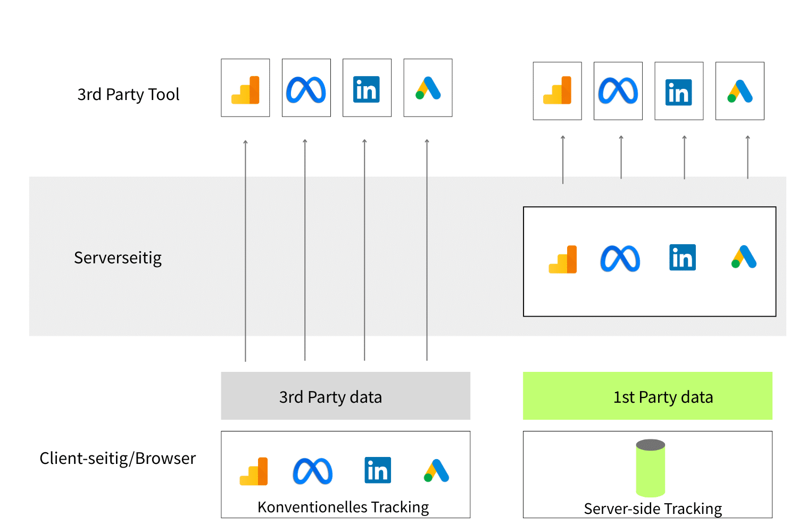Click the first Google Analytics tile beside 3rd Party Tool
The image size is (798, 532).
tap(245, 88)
